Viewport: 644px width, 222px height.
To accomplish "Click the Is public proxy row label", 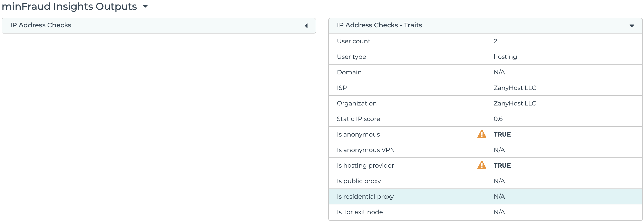I will 359,181.
